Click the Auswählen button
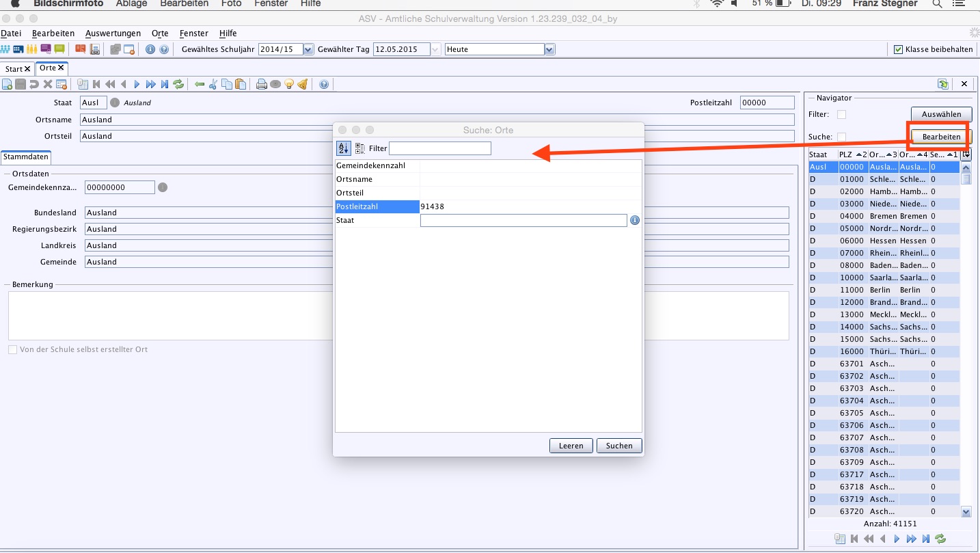 [941, 114]
